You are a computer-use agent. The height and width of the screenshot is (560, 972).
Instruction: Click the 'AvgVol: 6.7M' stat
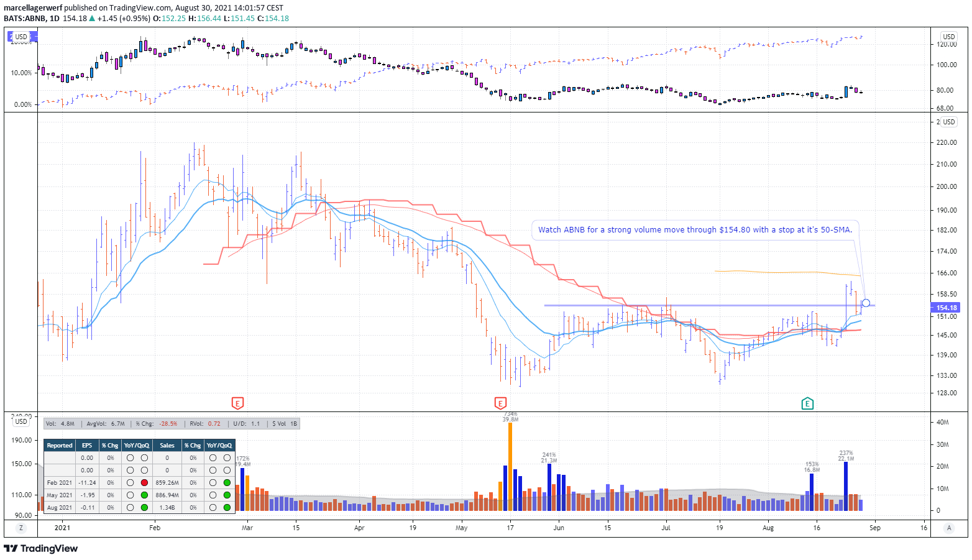(x=106, y=424)
